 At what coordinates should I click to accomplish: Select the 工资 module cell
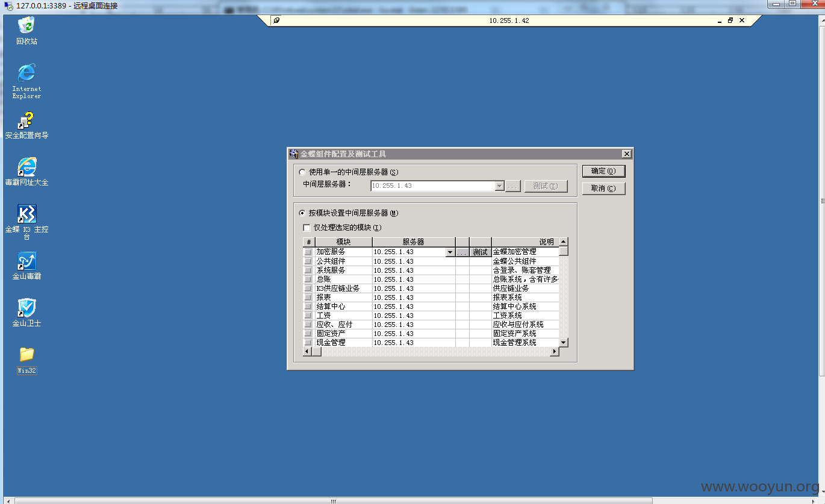click(x=343, y=316)
